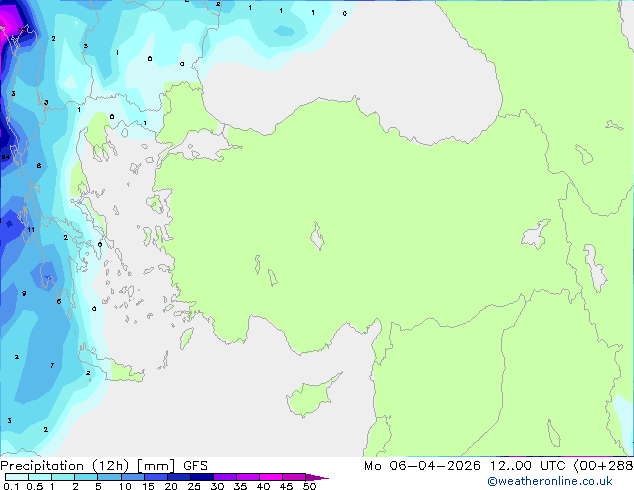Click the '8' precipitation value on map
634x490 pixels.
click(39, 166)
